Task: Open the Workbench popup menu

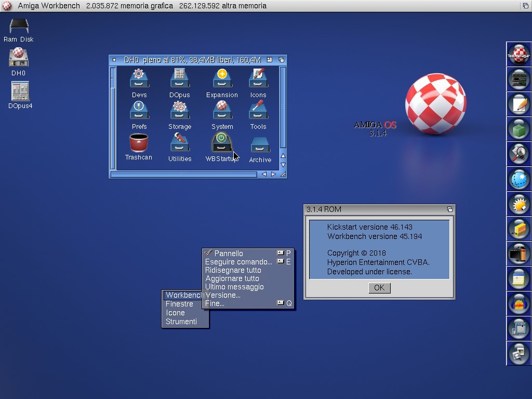Action: click(182, 295)
